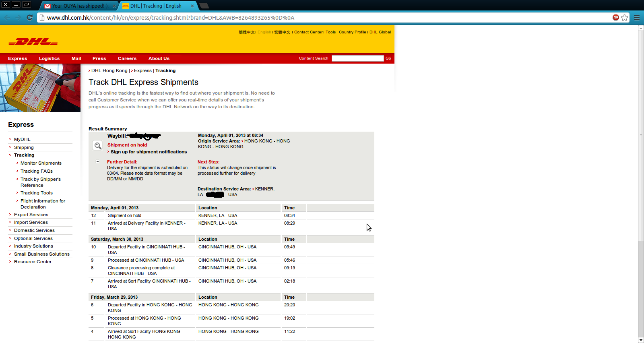
Task: Expand Export Services
Action: (31, 215)
